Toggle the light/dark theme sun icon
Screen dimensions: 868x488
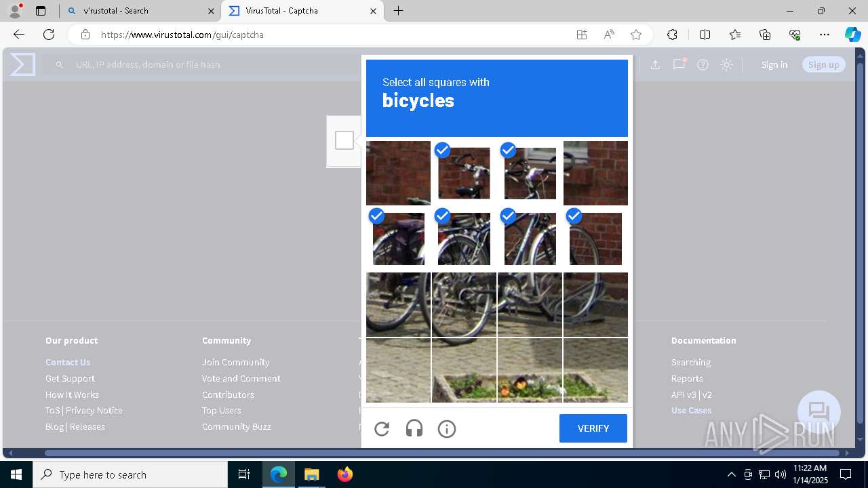pyautogui.click(x=726, y=64)
